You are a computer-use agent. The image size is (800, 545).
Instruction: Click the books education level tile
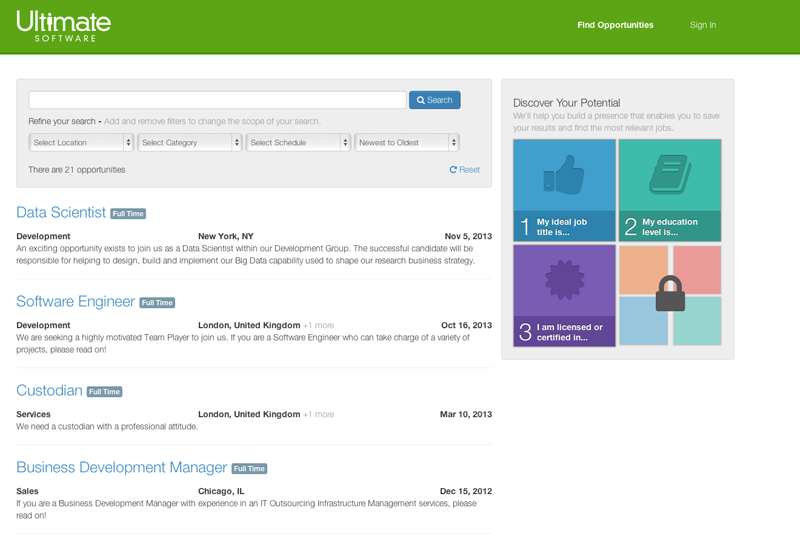pos(669,190)
